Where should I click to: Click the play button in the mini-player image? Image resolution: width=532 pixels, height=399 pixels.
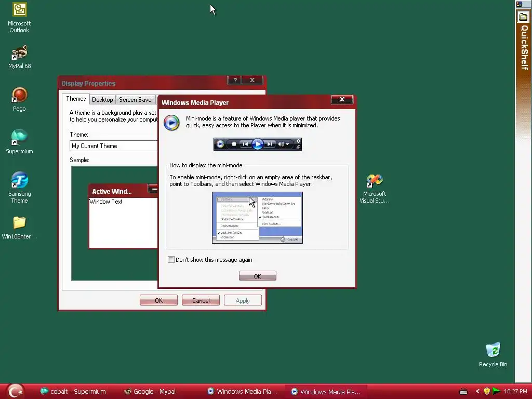[x=258, y=144]
